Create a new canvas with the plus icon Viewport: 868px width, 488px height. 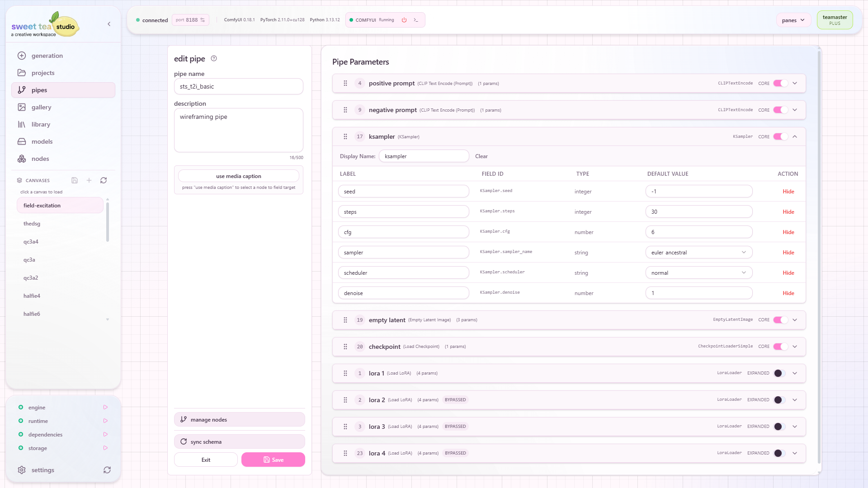(89, 180)
